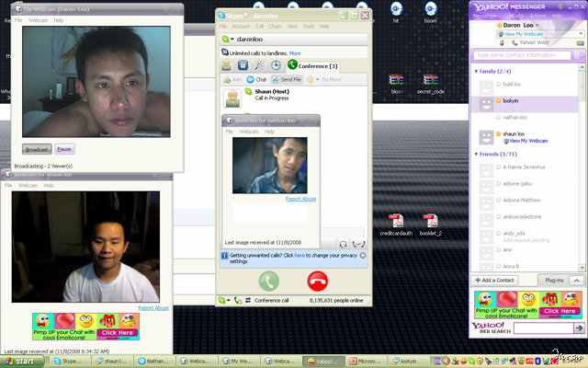The image size is (588, 368).
Task: Click nathan loo's webcam video image
Action: pyautogui.click(x=270, y=166)
